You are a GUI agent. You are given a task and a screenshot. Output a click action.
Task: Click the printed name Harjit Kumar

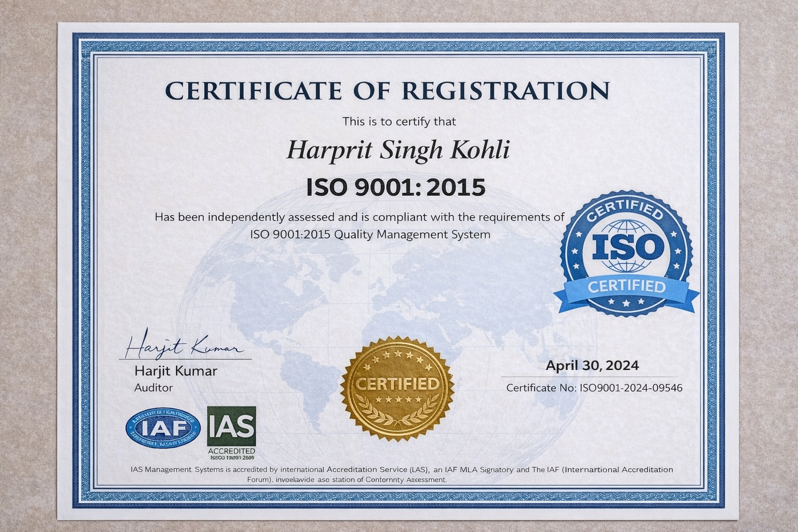tap(176, 371)
